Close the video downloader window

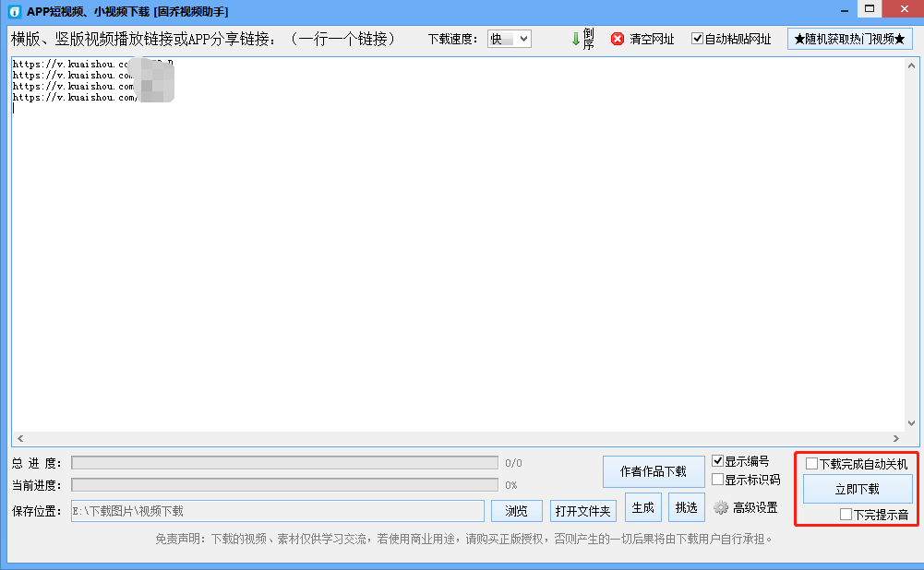click(x=904, y=9)
